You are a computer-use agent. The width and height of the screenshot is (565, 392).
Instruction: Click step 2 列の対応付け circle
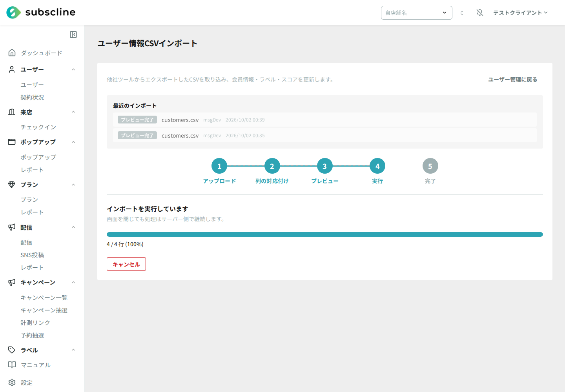(x=272, y=166)
